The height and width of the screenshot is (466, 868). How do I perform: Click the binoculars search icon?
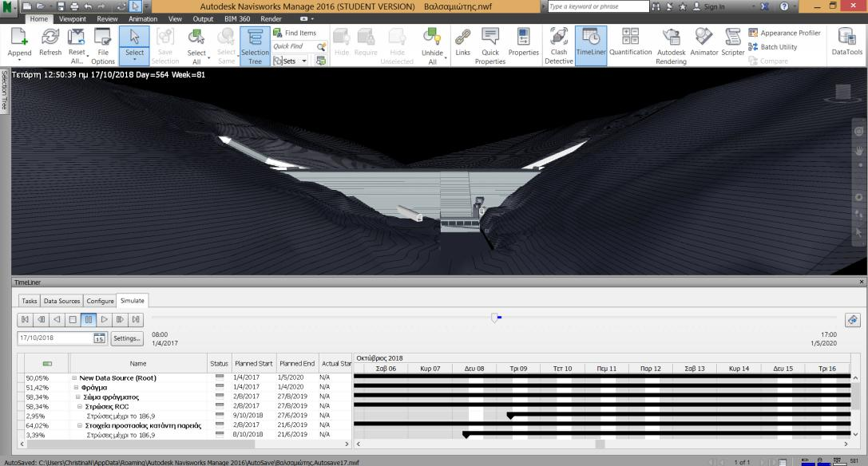click(656, 6)
